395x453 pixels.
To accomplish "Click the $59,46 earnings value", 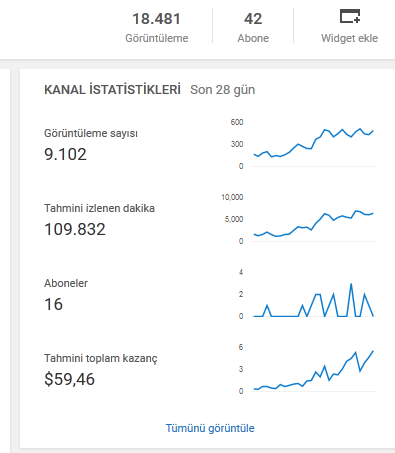I will pos(69,379).
